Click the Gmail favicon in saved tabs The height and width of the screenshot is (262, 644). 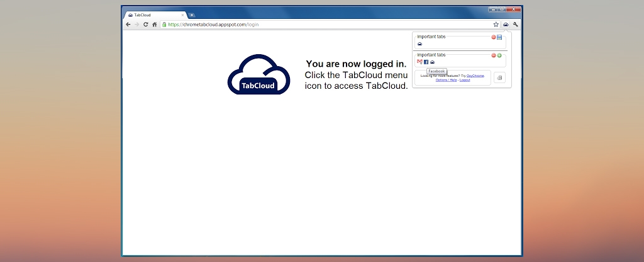pos(419,62)
